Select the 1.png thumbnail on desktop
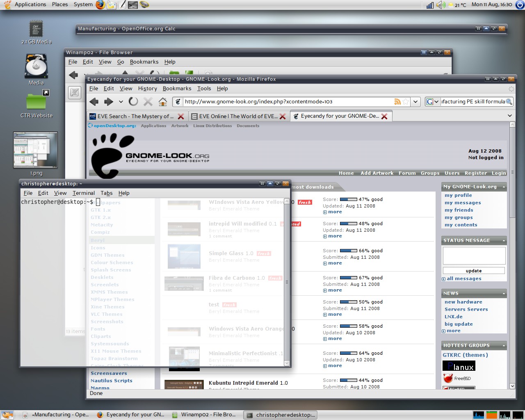Screen dimensions: 525x420 click(35, 150)
